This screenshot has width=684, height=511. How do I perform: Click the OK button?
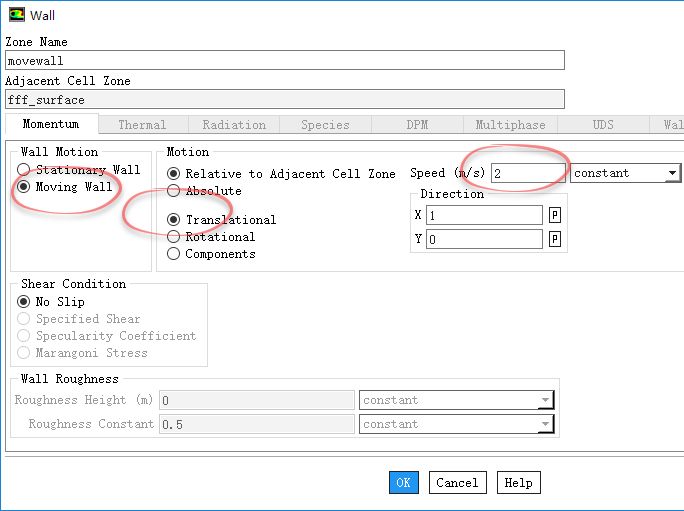(404, 483)
